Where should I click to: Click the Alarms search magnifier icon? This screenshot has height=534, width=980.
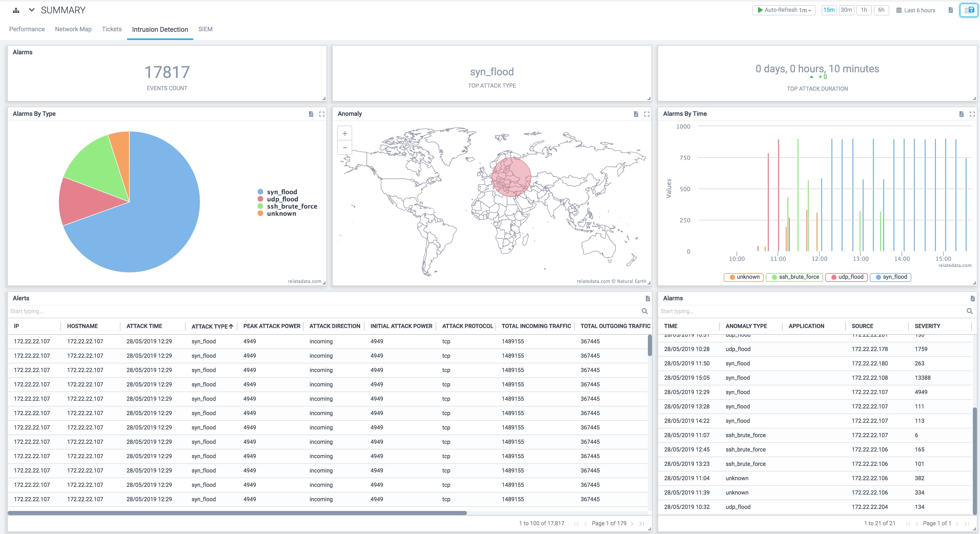969,311
